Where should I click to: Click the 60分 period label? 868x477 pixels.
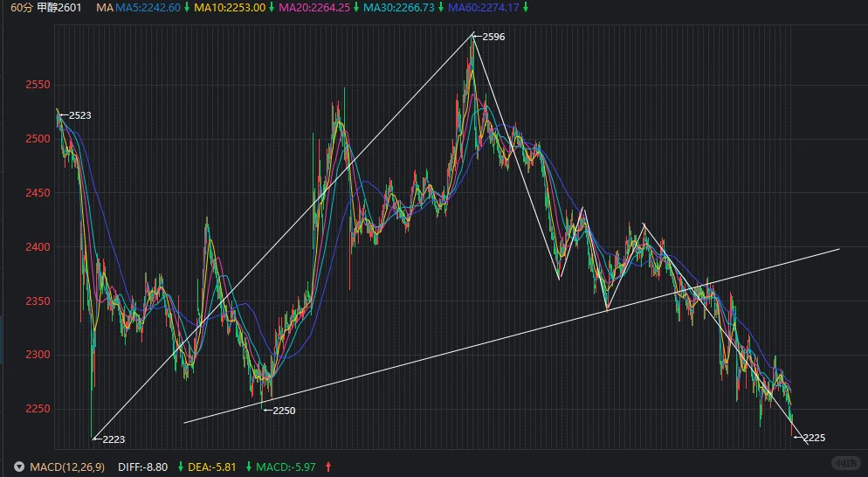tap(22, 8)
